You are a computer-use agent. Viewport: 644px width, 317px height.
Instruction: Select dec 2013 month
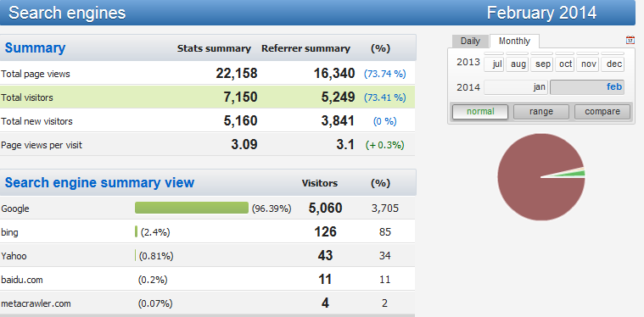(x=613, y=64)
